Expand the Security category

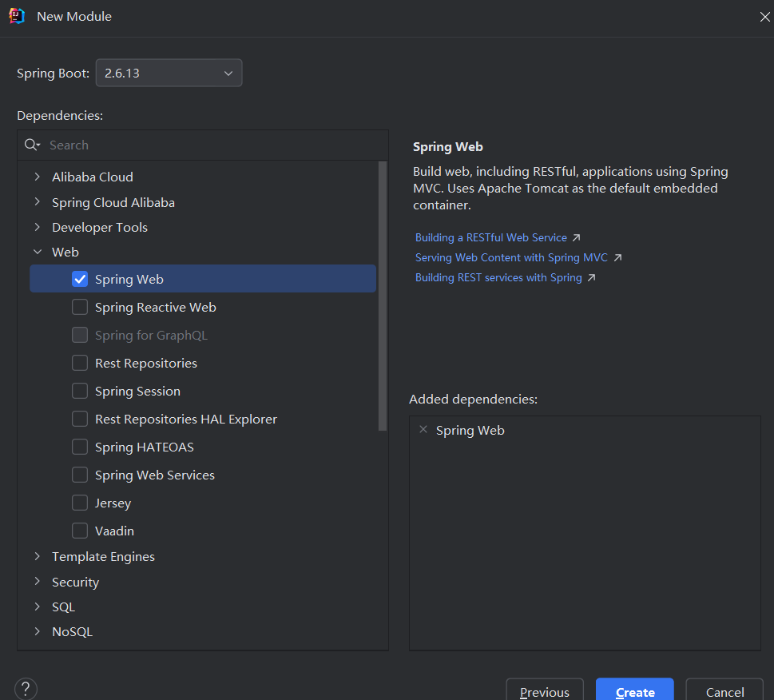38,582
